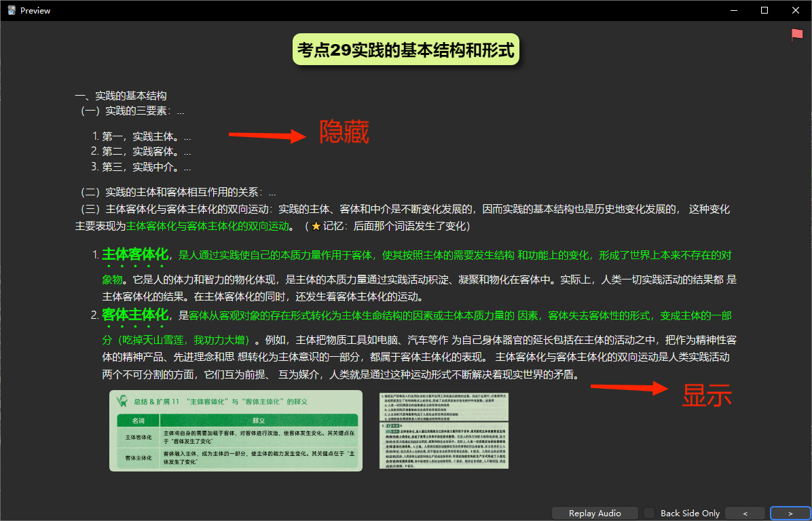Click the yellow star before 记忆
812x521 pixels.
coord(316,226)
